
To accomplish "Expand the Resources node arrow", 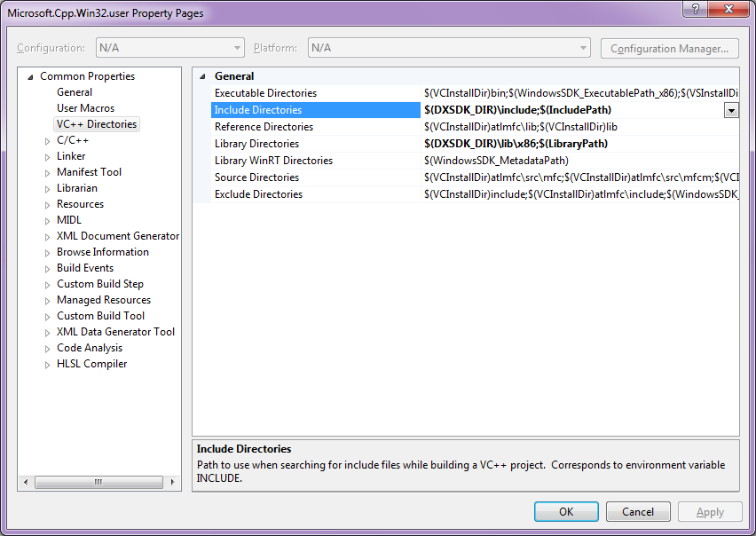I will (47, 204).
